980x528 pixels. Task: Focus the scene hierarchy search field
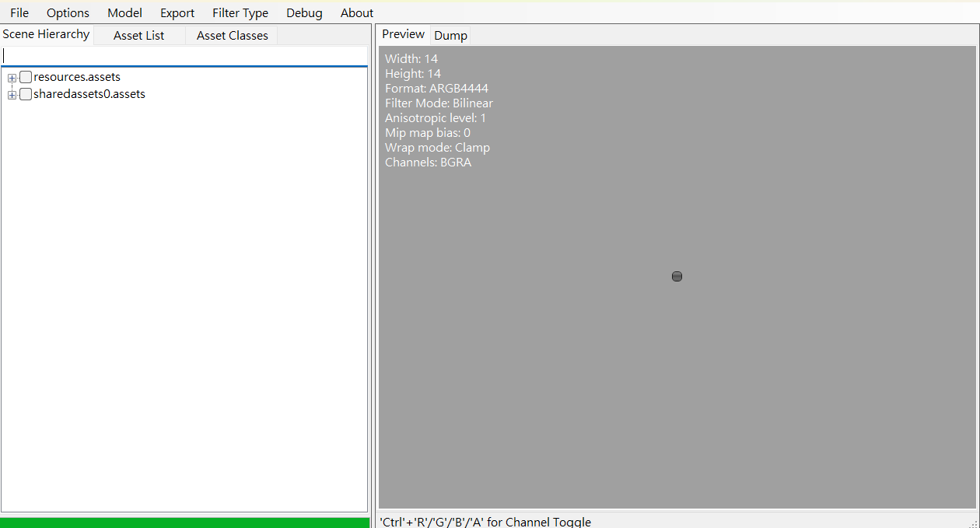point(184,56)
